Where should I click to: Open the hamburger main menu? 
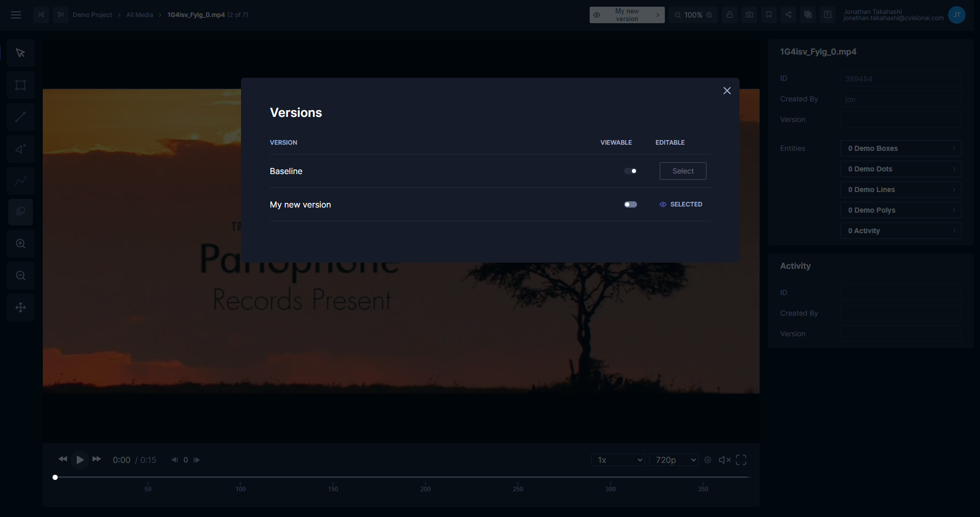click(x=16, y=15)
